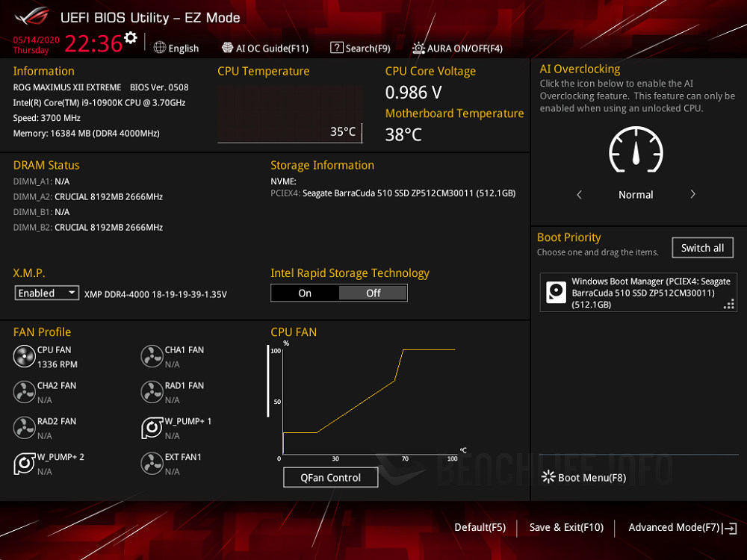Click the CHA1 FAN icon
Screen dimensions: 747x560
click(152, 357)
